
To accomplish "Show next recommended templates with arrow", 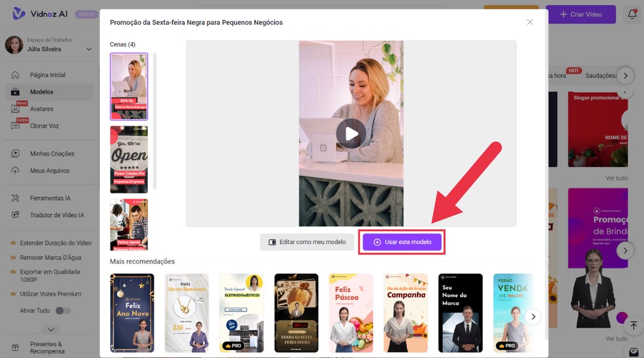I will tap(533, 317).
